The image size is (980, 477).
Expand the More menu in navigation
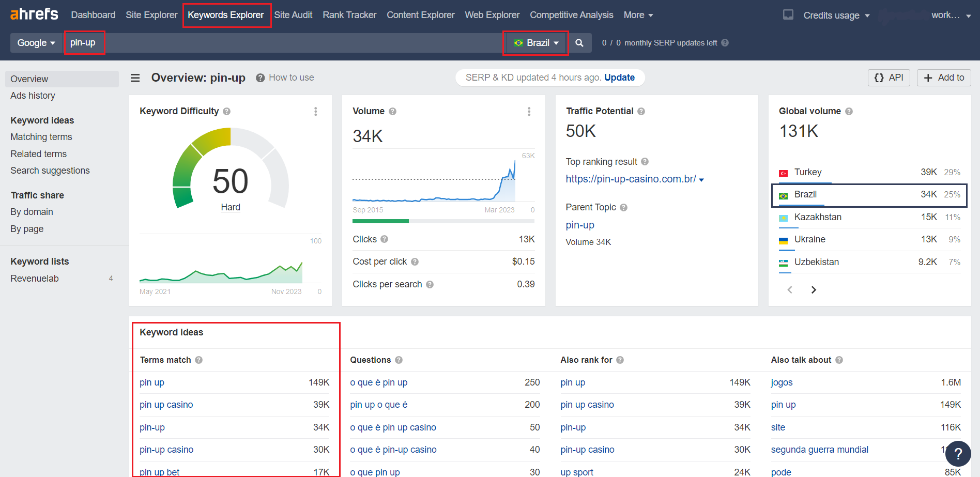click(638, 15)
